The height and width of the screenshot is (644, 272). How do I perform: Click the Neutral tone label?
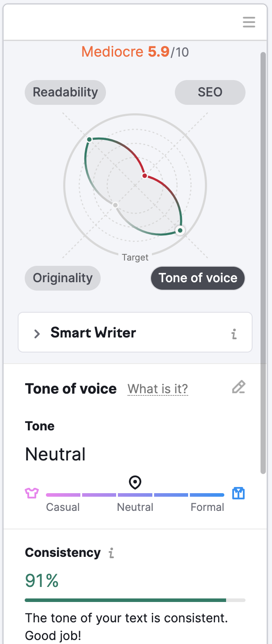point(55,454)
